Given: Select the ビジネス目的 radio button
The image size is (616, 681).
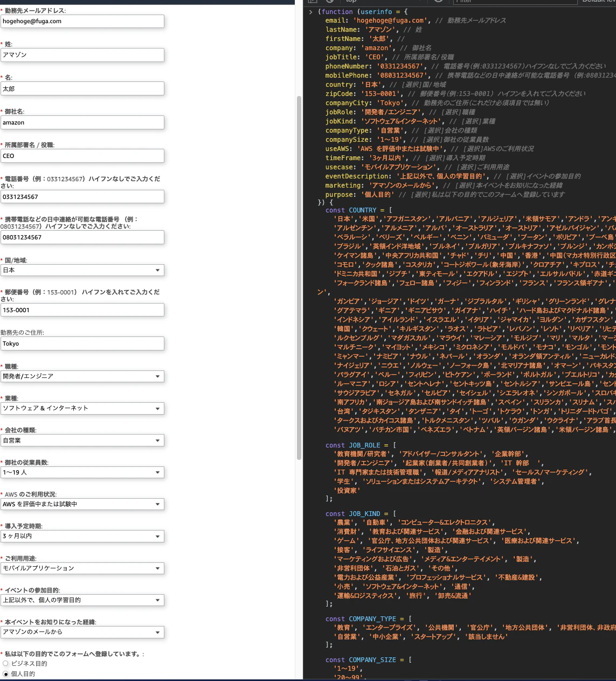Looking at the screenshot, I should 6,664.
